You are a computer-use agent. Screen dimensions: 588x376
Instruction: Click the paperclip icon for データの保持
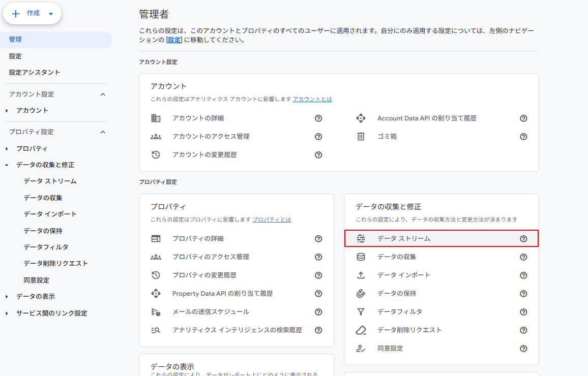pyautogui.click(x=361, y=293)
